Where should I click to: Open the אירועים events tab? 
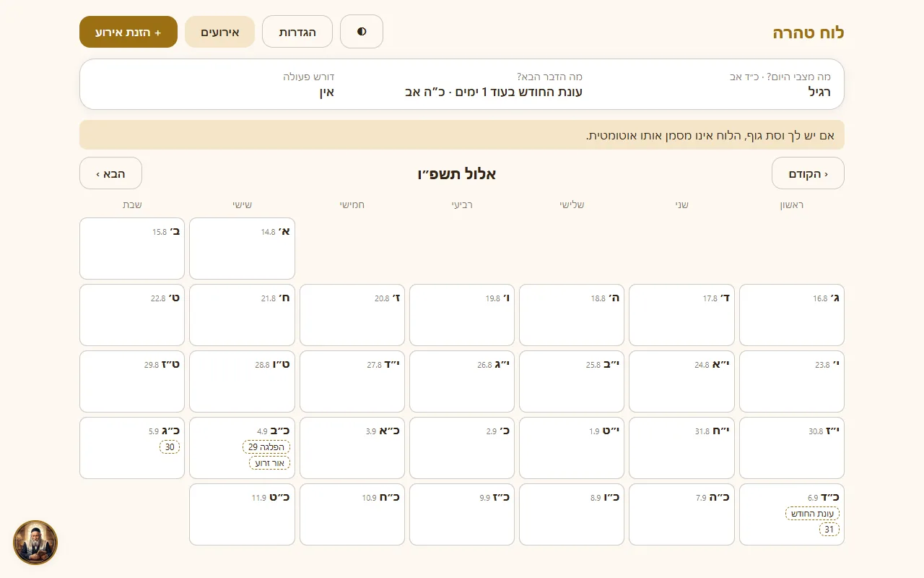click(219, 32)
